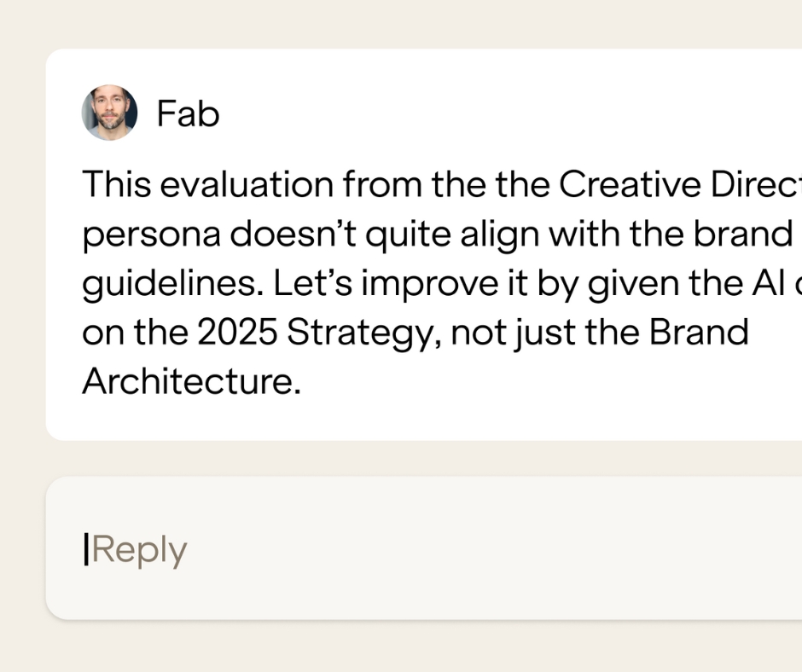
Task: Click the empty right side of Reply box
Action: pyautogui.click(x=640, y=550)
